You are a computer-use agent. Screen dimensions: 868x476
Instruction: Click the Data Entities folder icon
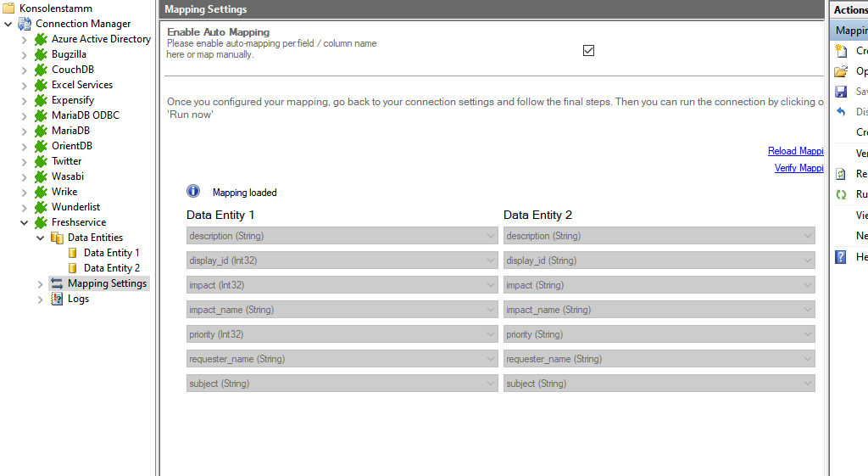click(x=57, y=238)
